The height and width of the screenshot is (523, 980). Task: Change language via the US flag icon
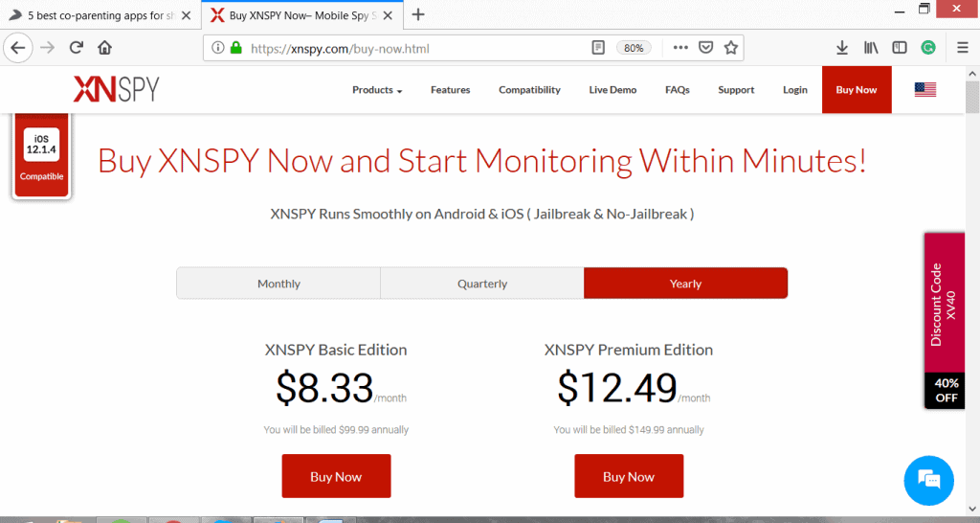tap(925, 89)
